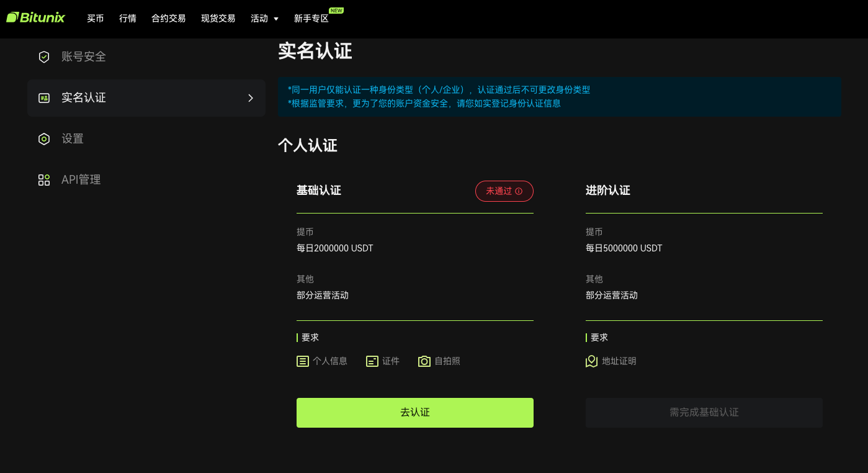Viewport: 868px width, 473px height.
Task: Click the 证件 document icon
Action: [x=372, y=361]
